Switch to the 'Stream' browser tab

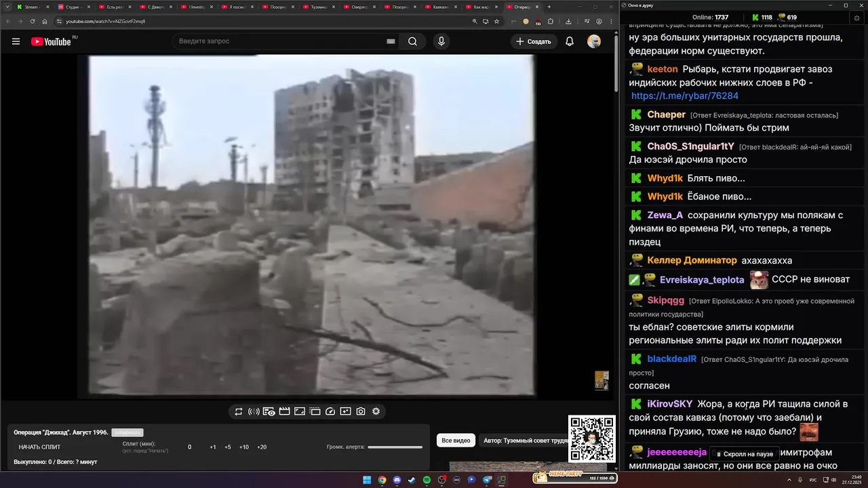(33, 7)
